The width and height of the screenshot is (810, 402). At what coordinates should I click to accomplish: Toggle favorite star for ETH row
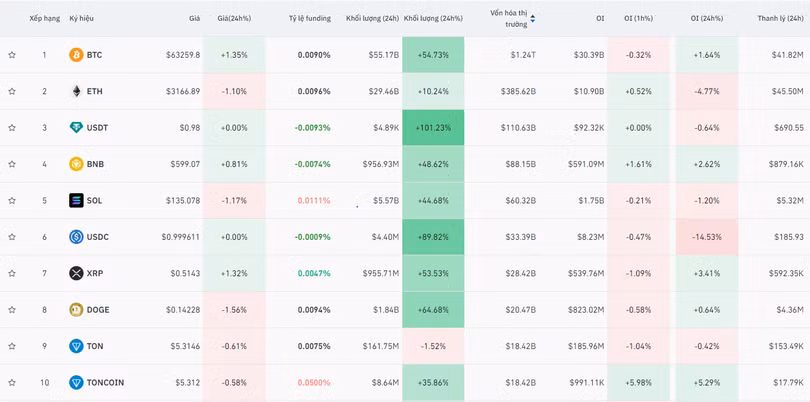(12, 91)
